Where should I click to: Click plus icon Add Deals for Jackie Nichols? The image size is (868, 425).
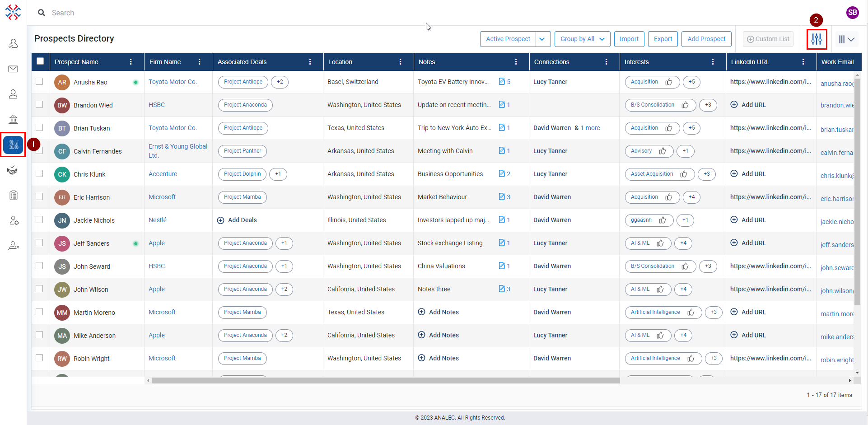pos(221,220)
